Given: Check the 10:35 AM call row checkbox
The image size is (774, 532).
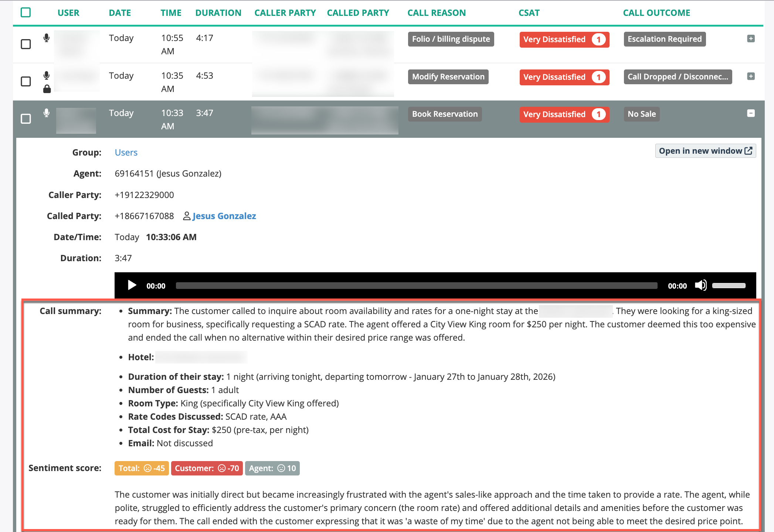Looking at the screenshot, I should pyautogui.click(x=26, y=81).
